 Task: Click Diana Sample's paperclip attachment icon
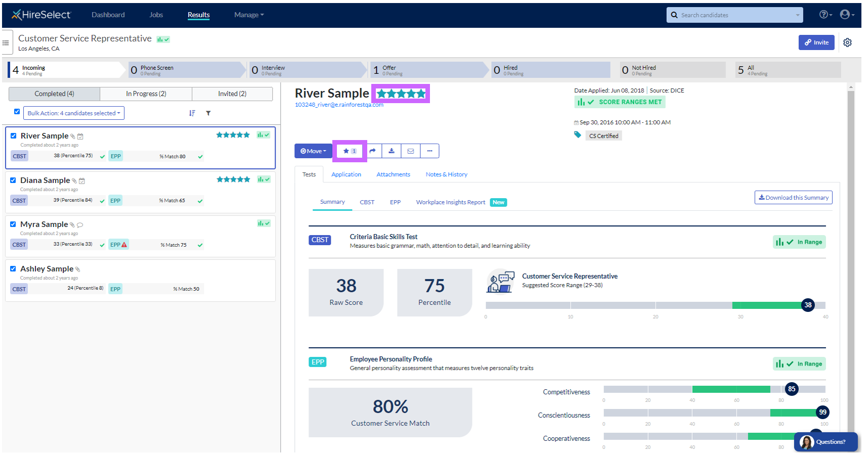(x=74, y=181)
